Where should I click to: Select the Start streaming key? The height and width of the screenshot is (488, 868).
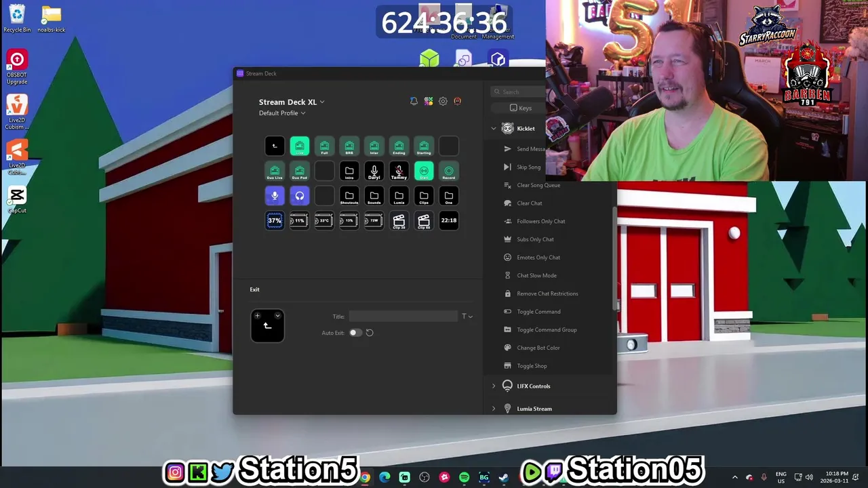pos(424,171)
